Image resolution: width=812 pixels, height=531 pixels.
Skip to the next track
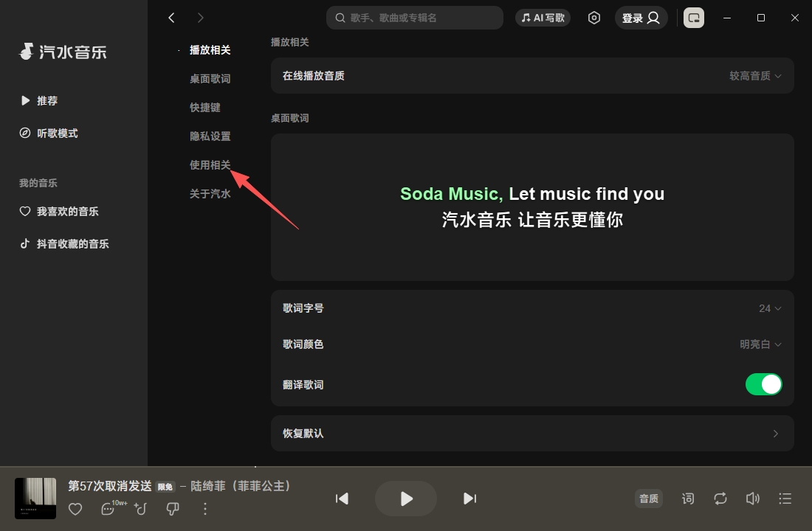click(469, 499)
